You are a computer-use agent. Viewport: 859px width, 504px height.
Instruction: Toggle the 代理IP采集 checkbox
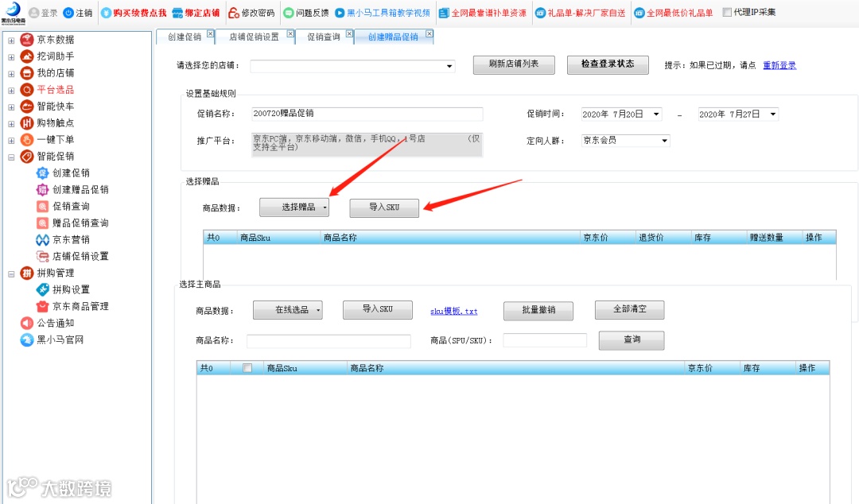pyautogui.click(x=727, y=12)
